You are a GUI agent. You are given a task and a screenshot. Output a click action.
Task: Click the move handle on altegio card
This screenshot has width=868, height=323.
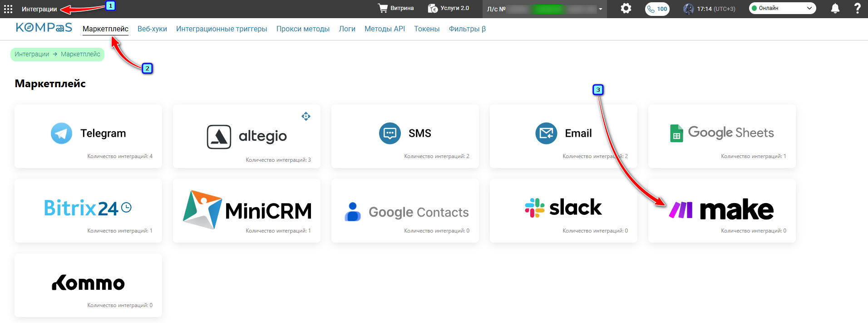[x=306, y=116]
